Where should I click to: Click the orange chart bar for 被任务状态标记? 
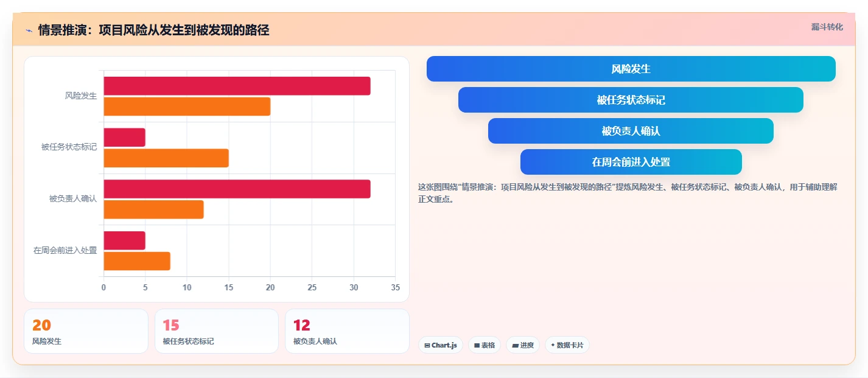tap(166, 158)
